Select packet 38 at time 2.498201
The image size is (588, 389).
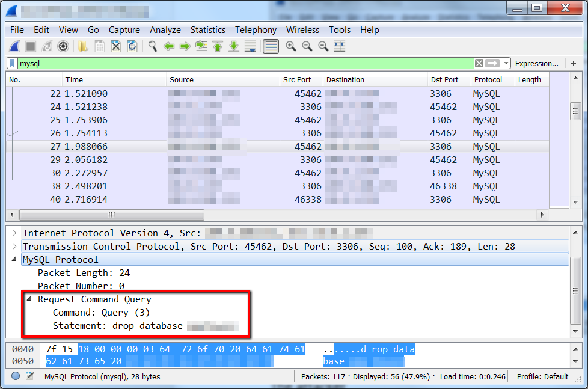(x=278, y=186)
